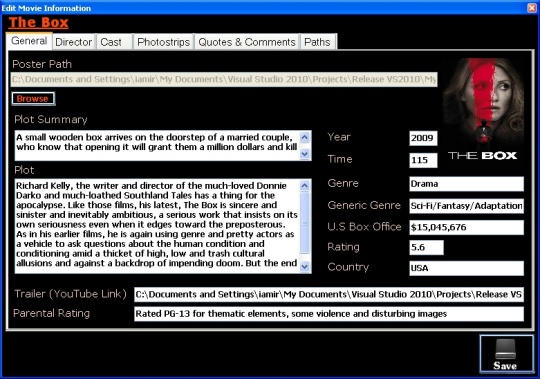This screenshot has height=379, width=540.
Task: Click the Generic Genre label
Action: (364, 205)
